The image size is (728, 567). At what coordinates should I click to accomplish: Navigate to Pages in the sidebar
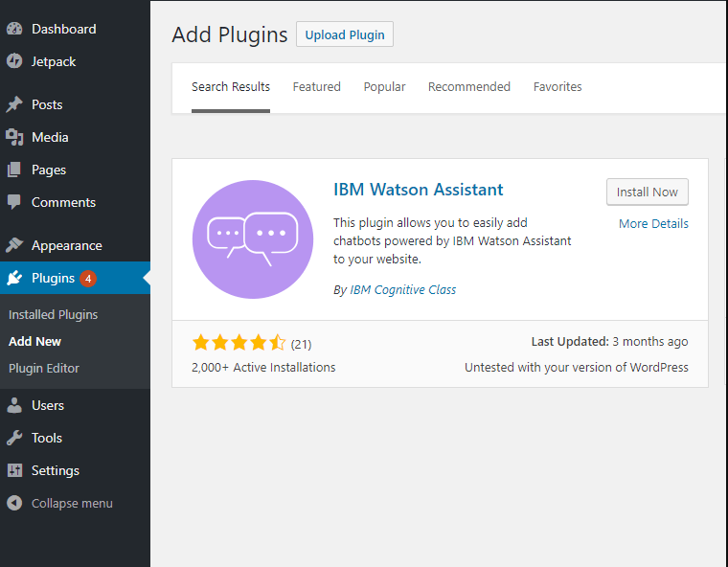pyautogui.click(x=49, y=170)
